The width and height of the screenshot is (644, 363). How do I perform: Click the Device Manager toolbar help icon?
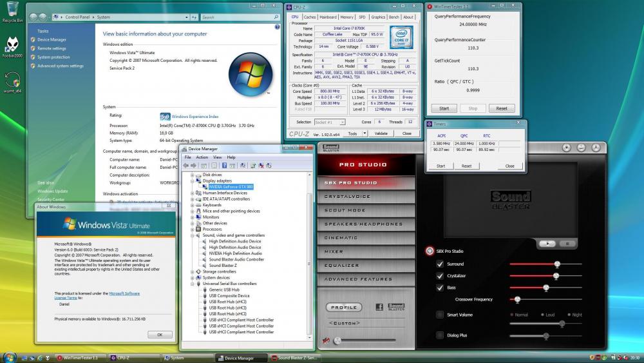224,165
